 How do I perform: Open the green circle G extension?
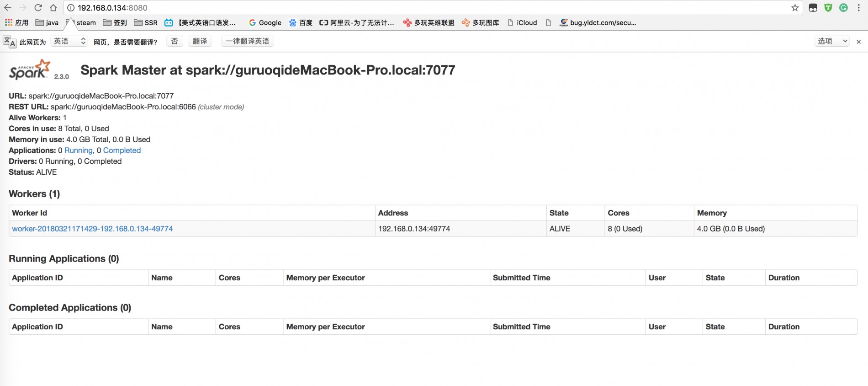click(x=843, y=8)
